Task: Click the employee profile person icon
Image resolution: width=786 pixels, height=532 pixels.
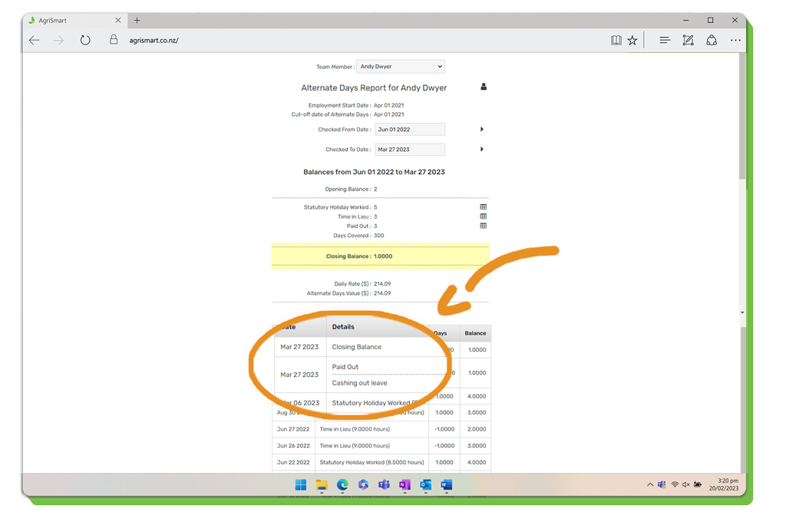Action: (x=484, y=87)
